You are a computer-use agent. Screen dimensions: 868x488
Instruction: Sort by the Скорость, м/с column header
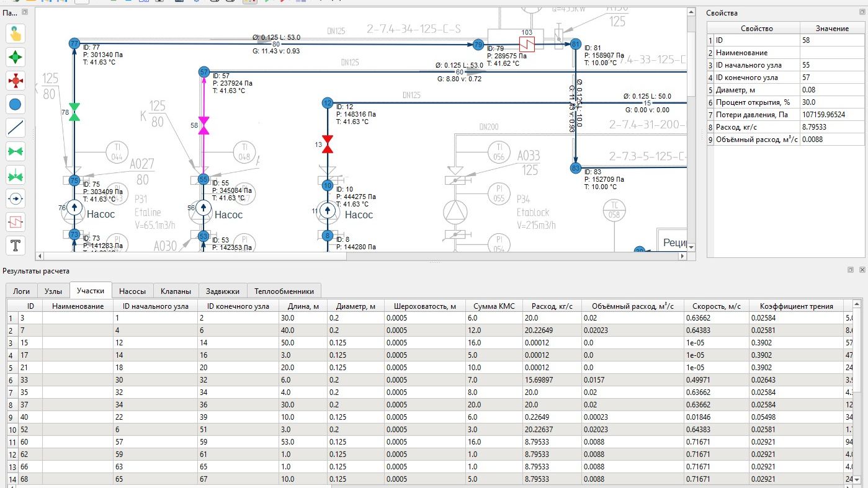716,306
